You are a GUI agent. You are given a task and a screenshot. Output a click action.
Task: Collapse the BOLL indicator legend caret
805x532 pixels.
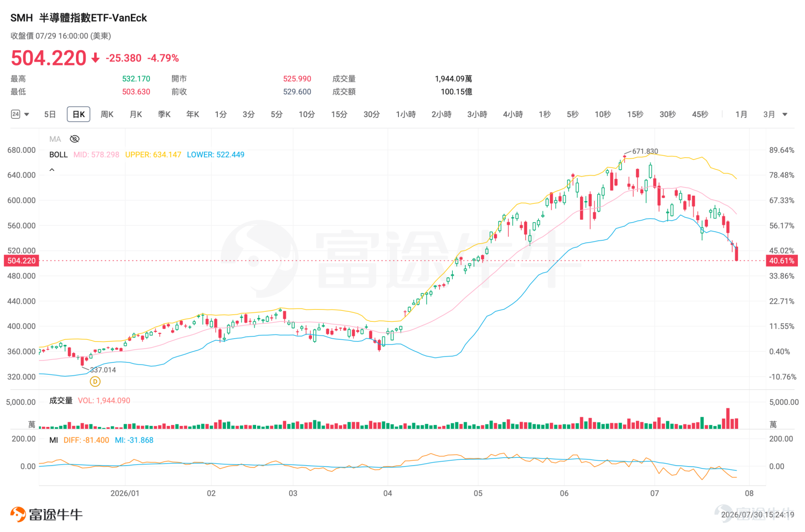[x=52, y=170]
